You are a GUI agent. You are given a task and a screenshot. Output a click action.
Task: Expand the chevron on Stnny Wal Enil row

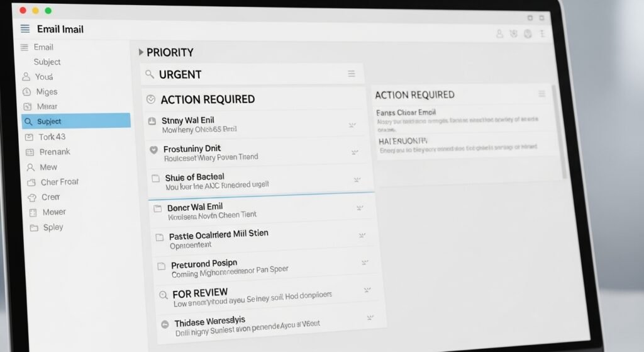[x=352, y=125]
